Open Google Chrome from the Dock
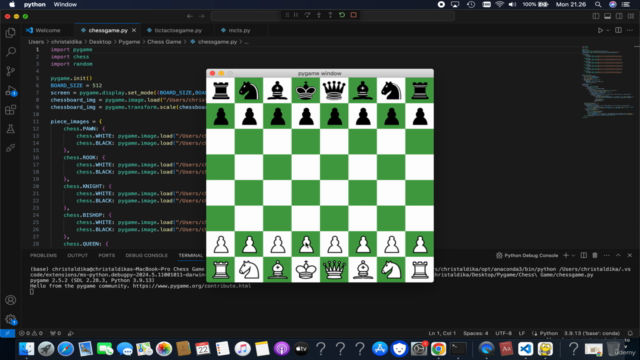This screenshot has height=360, width=640. tap(438, 349)
